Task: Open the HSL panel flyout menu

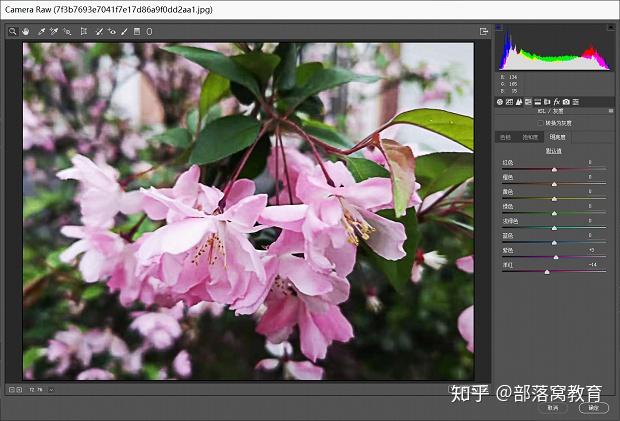Action: click(x=611, y=111)
